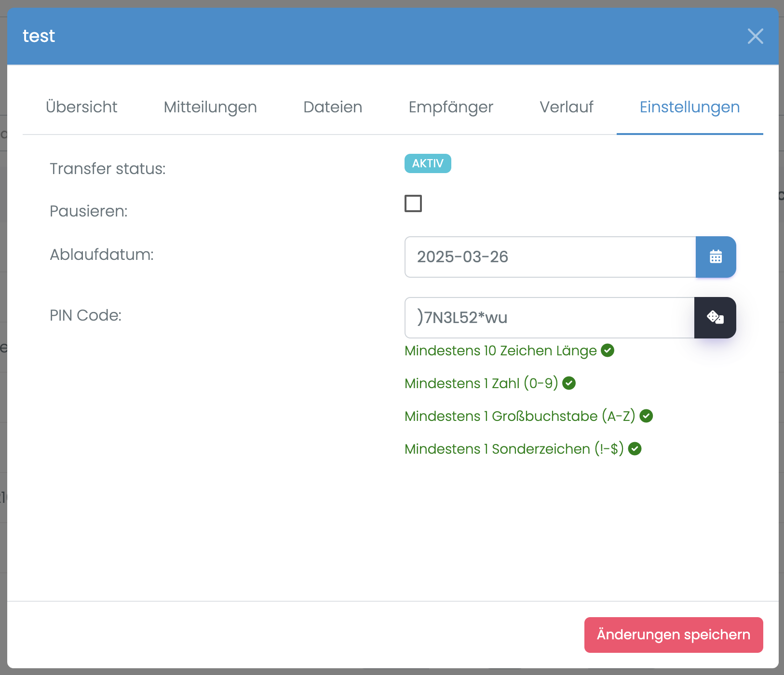View the Verlauf tab

point(567,107)
